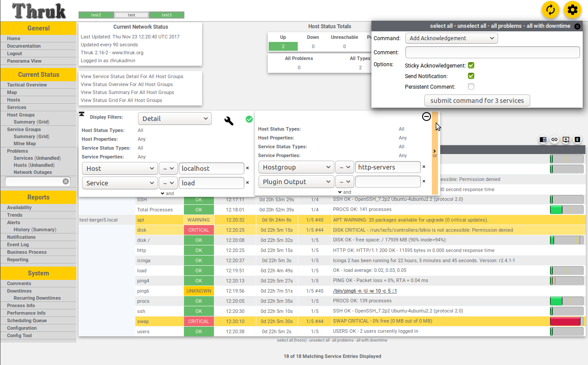Click the wrench filter settings icon
Image resolution: width=588 pixels, height=365 pixels.
coord(229,121)
